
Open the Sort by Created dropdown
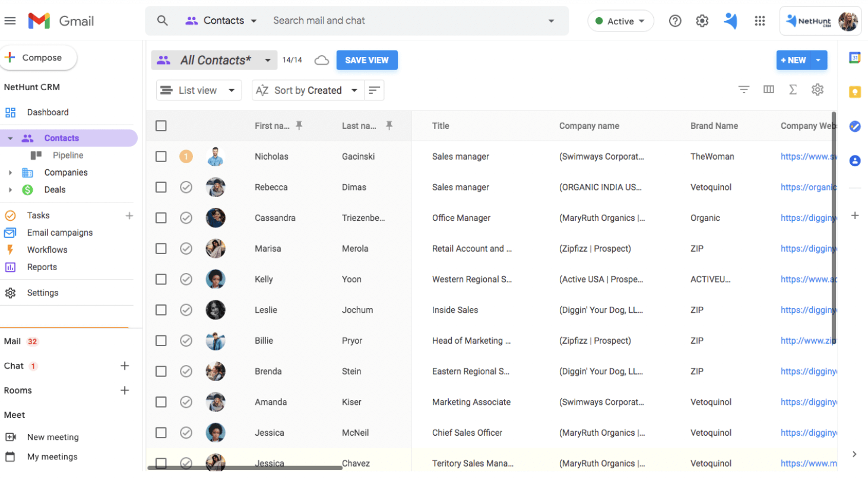pyautogui.click(x=308, y=90)
